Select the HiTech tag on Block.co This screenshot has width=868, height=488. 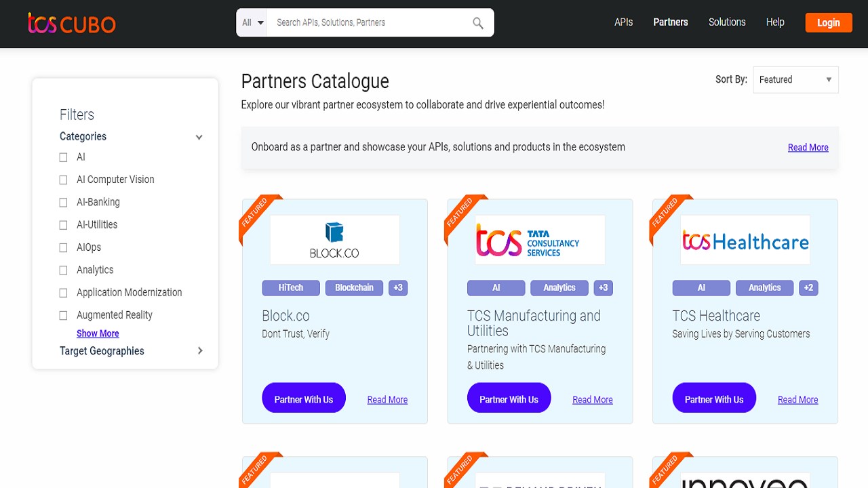click(x=290, y=288)
